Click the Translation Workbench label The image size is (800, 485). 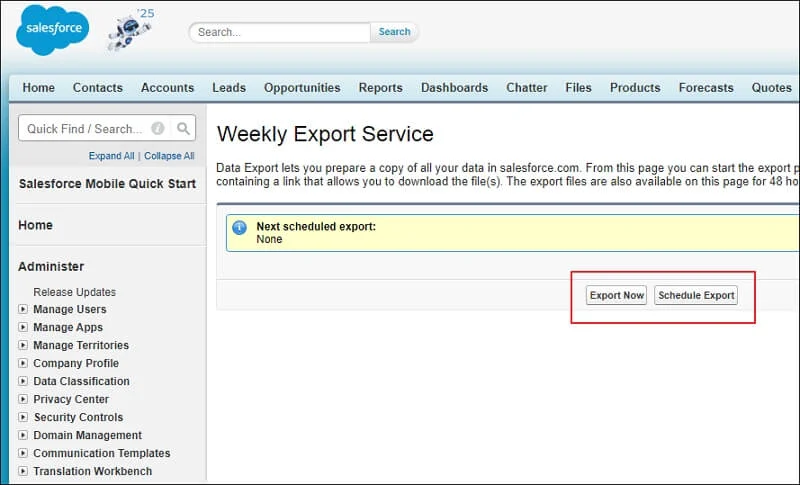click(93, 471)
